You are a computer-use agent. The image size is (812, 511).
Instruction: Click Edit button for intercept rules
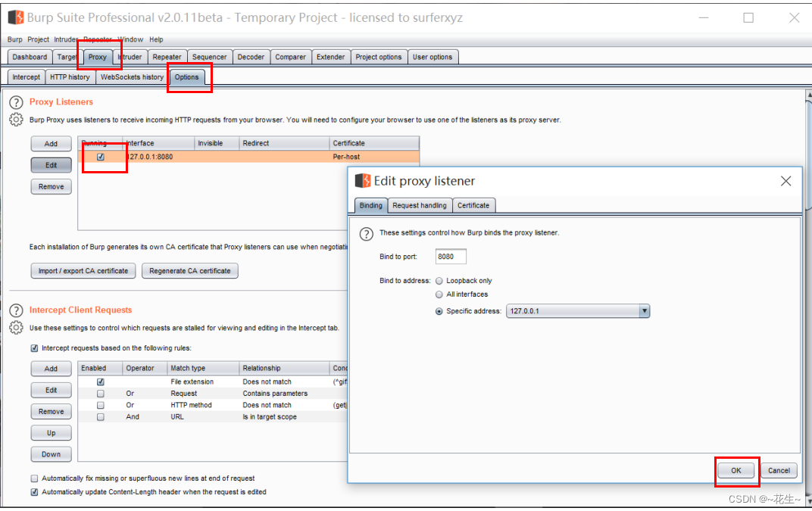pos(52,391)
